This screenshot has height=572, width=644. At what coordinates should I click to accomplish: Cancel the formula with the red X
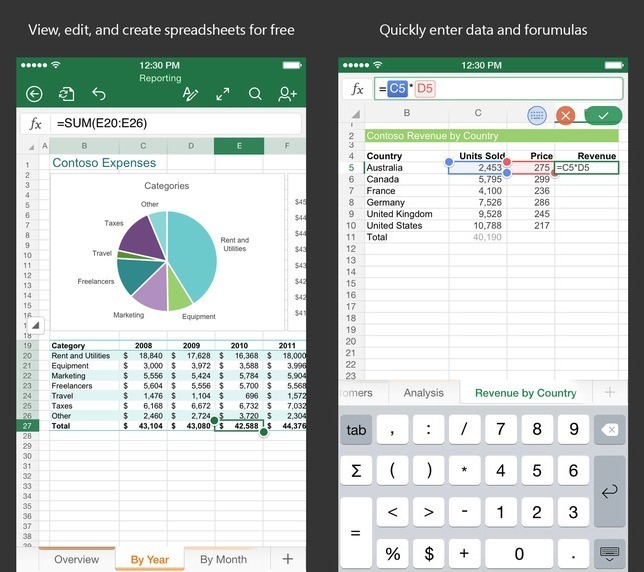566,116
